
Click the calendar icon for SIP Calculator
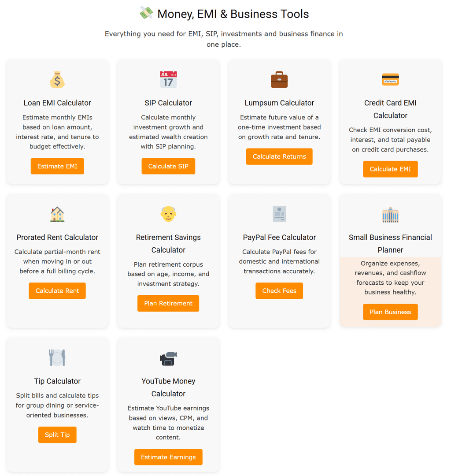168,80
